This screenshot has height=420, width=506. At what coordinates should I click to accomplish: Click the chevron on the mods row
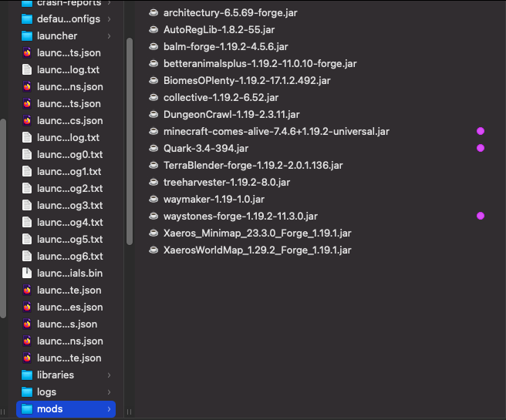coord(109,409)
